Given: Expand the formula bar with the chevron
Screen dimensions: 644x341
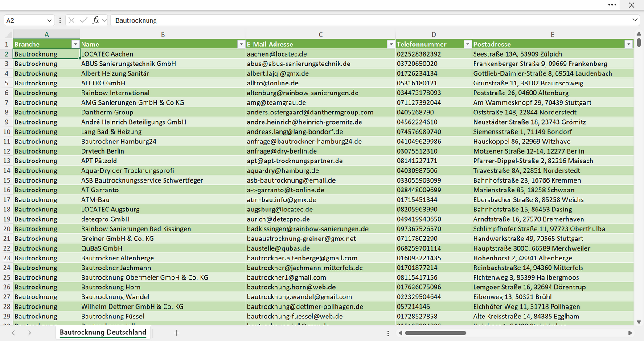Looking at the screenshot, I should (x=635, y=20).
